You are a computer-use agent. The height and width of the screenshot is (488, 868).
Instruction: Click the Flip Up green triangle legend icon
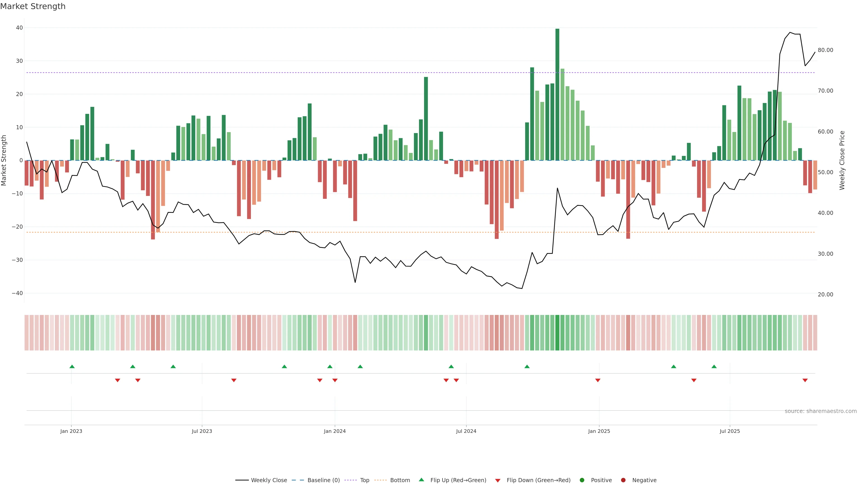pyautogui.click(x=421, y=480)
